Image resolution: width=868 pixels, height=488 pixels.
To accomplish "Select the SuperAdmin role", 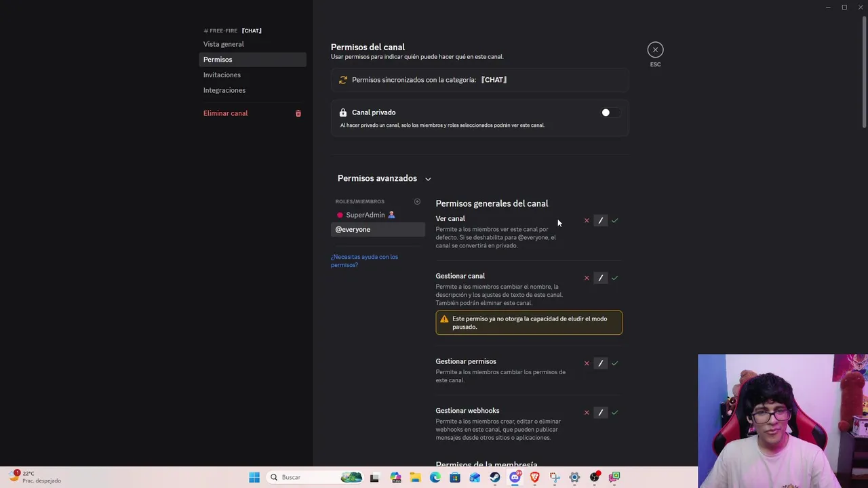I will [x=378, y=215].
